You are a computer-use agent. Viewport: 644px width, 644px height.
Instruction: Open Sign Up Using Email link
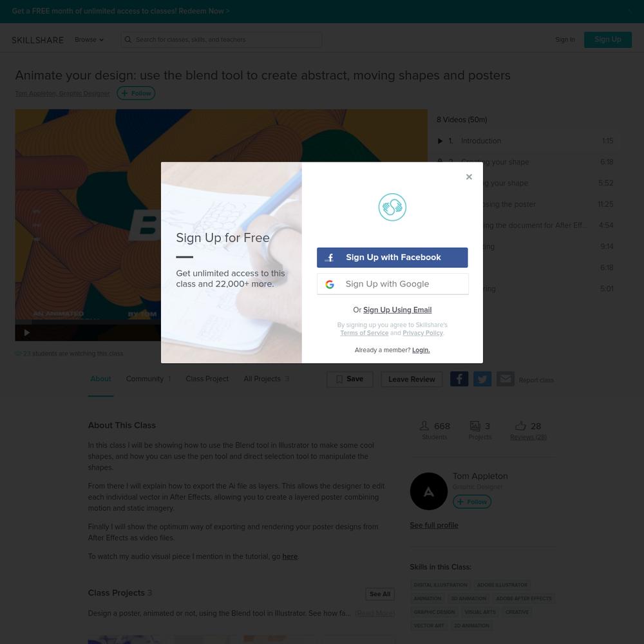(397, 310)
